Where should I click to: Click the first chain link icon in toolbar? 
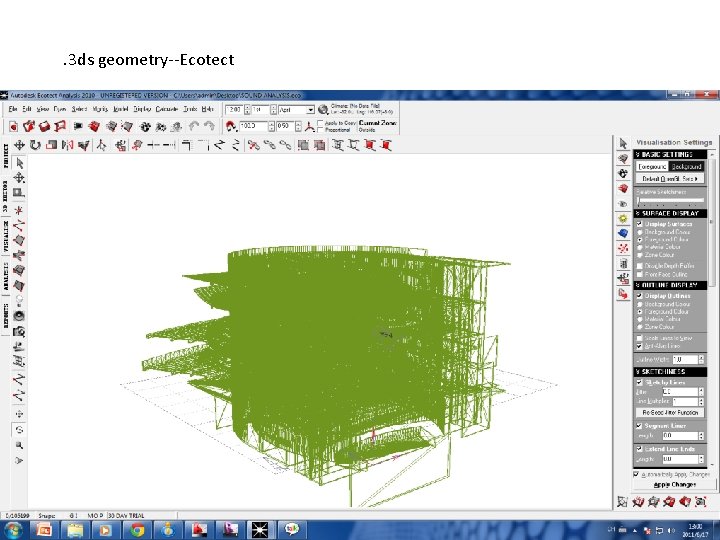(x=253, y=146)
